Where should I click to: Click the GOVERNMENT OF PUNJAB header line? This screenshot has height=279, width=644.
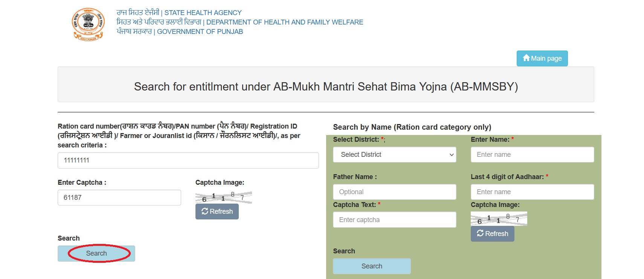(200, 32)
